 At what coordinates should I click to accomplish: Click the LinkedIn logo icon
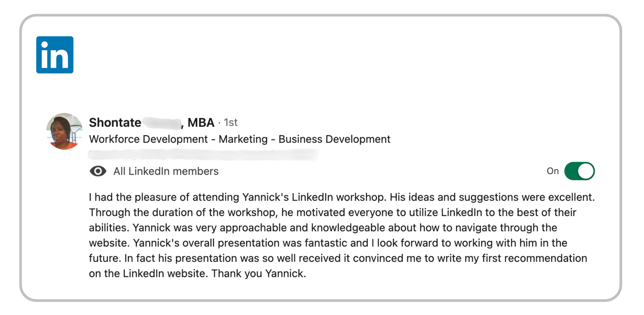[55, 55]
